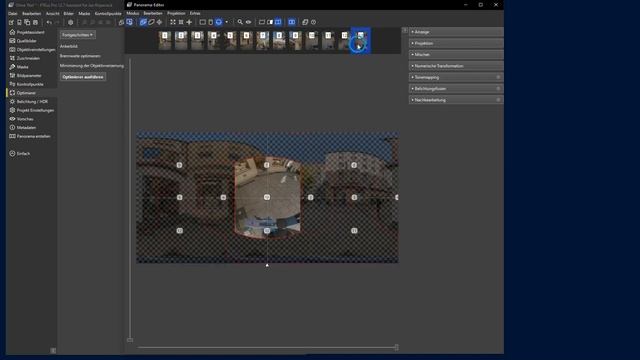The image size is (640, 360).
Task: Open the Kontrollpunkte menu
Action: point(108,13)
